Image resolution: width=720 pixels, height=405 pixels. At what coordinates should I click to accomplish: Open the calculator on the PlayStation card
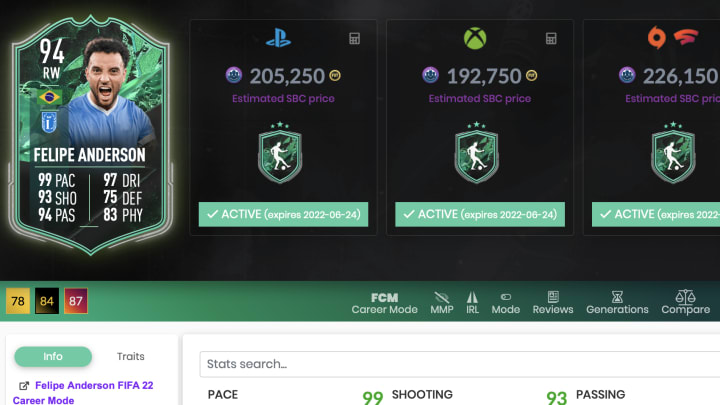(354, 39)
